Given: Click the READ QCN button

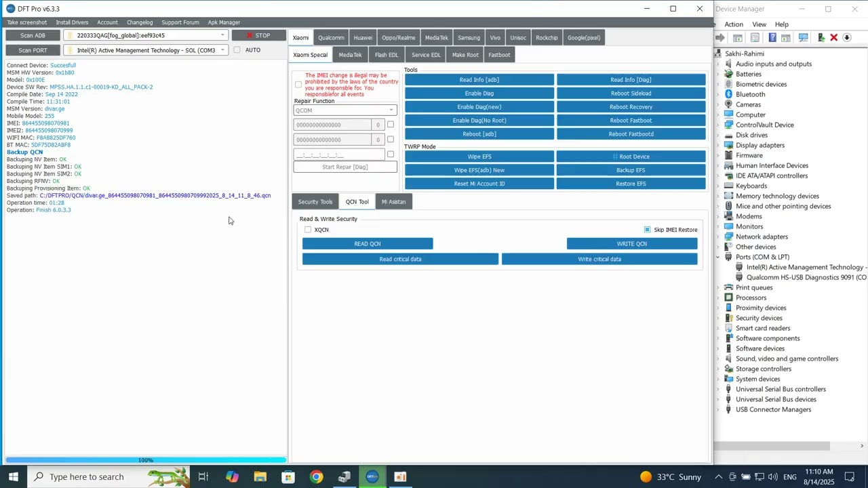Looking at the screenshot, I should 368,244.
